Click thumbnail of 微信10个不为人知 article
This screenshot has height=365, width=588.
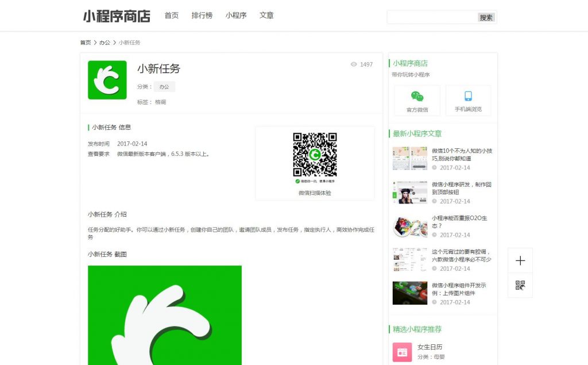(x=410, y=159)
